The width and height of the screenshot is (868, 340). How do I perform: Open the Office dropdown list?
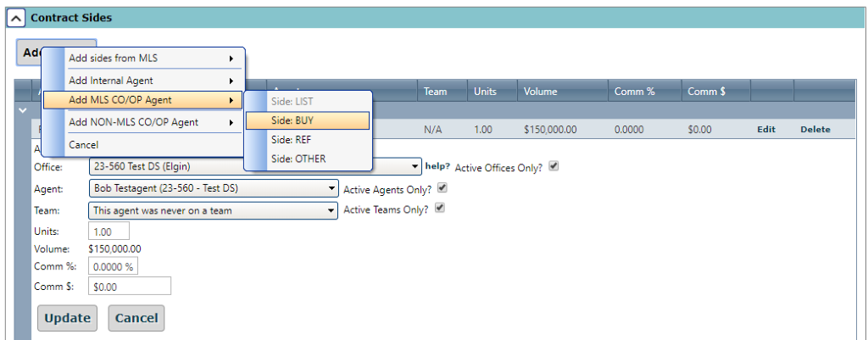point(415,167)
